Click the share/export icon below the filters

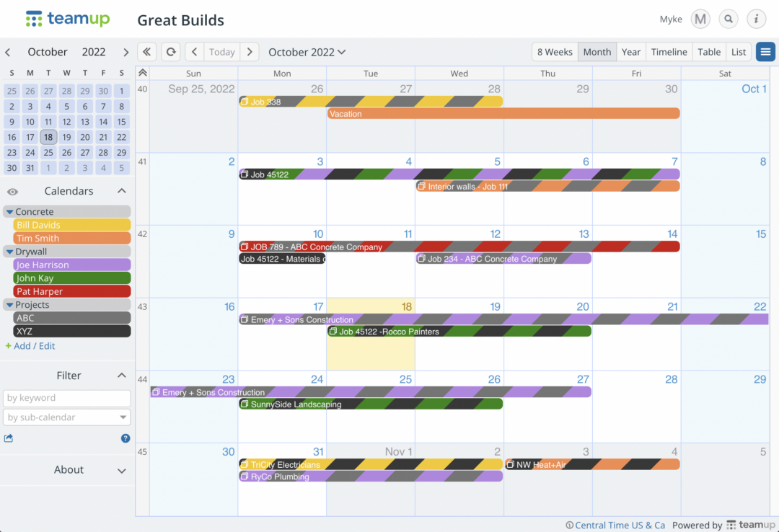coord(9,438)
